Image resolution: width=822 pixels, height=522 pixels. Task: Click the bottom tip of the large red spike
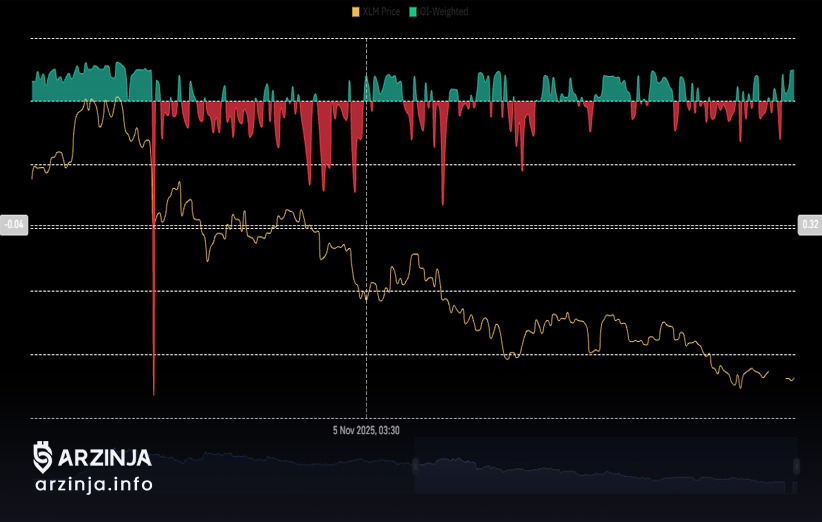[154, 393]
